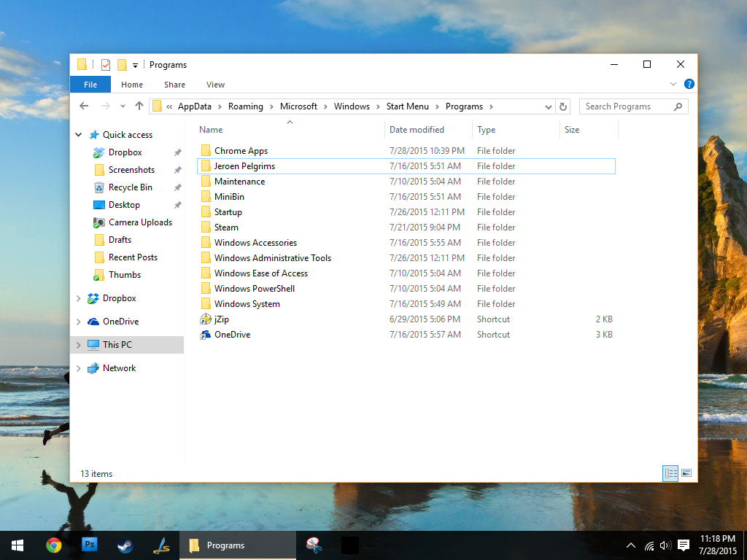The image size is (747, 560).
Task: Select the Steam folder
Action: pyautogui.click(x=406, y=227)
